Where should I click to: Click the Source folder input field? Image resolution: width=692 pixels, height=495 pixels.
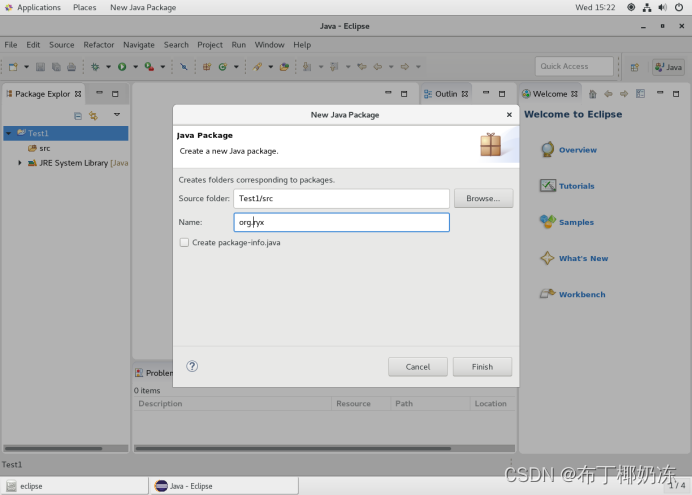point(342,199)
